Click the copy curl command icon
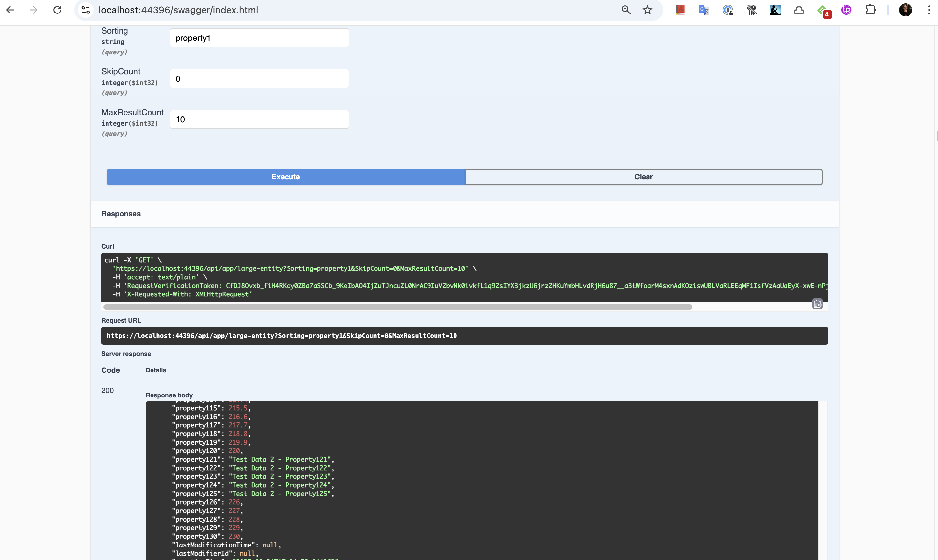Viewport: 938px width, 560px height. (x=817, y=304)
